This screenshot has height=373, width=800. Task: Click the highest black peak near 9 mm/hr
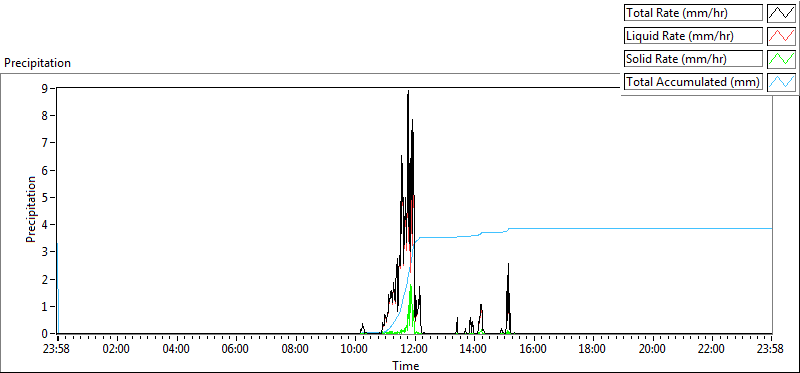coord(408,93)
